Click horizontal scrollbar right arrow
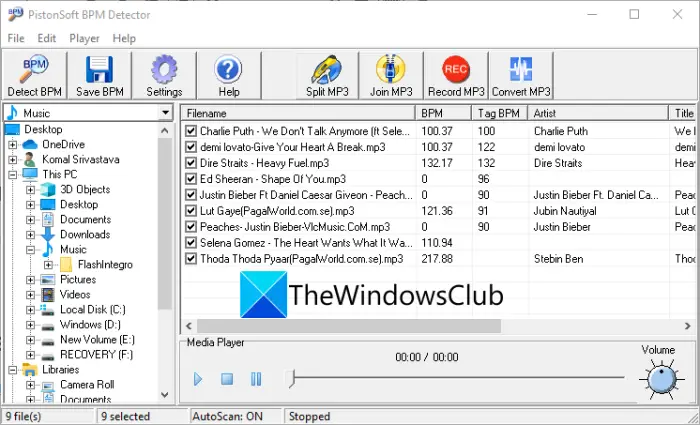Image resolution: width=700 pixels, height=425 pixels. [688, 326]
